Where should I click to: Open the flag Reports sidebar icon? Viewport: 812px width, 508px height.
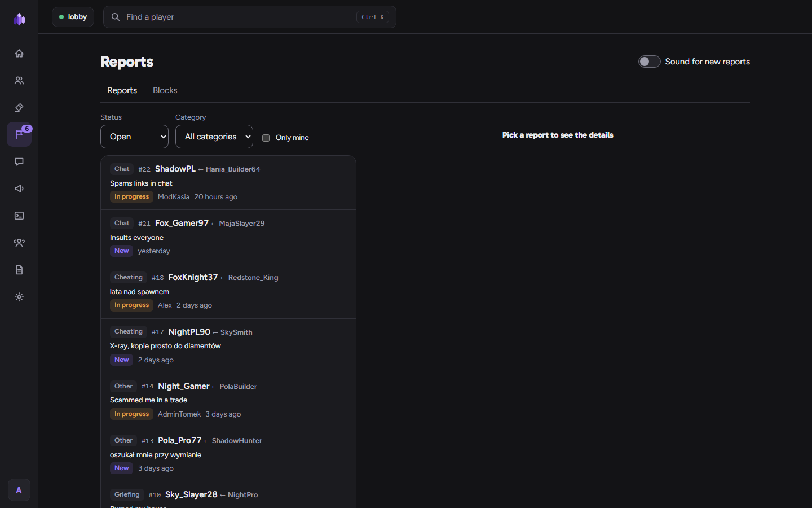pos(19,135)
